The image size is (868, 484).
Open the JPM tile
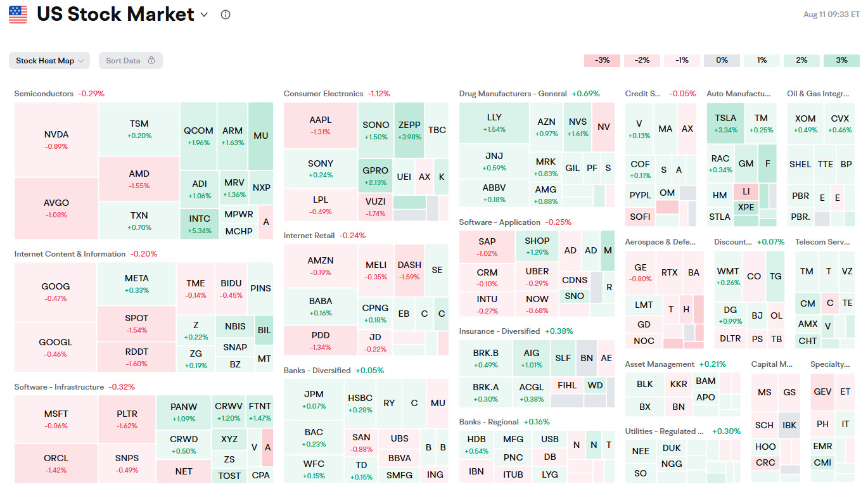pos(314,400)
